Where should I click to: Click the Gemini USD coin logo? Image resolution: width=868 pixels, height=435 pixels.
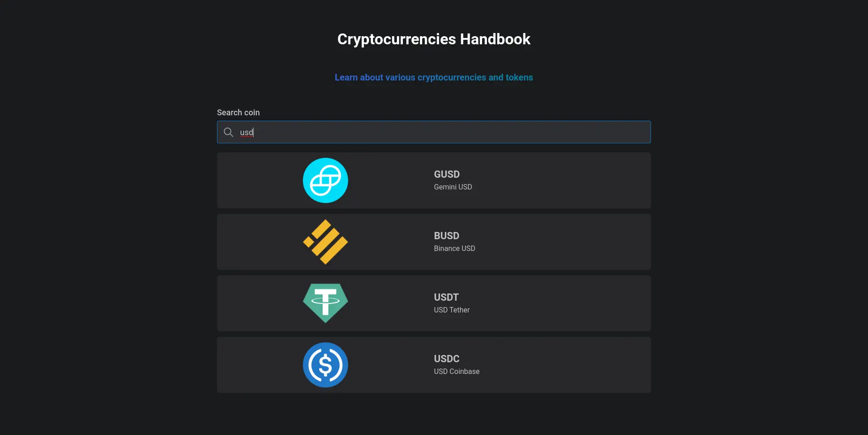tap(325, 180)
